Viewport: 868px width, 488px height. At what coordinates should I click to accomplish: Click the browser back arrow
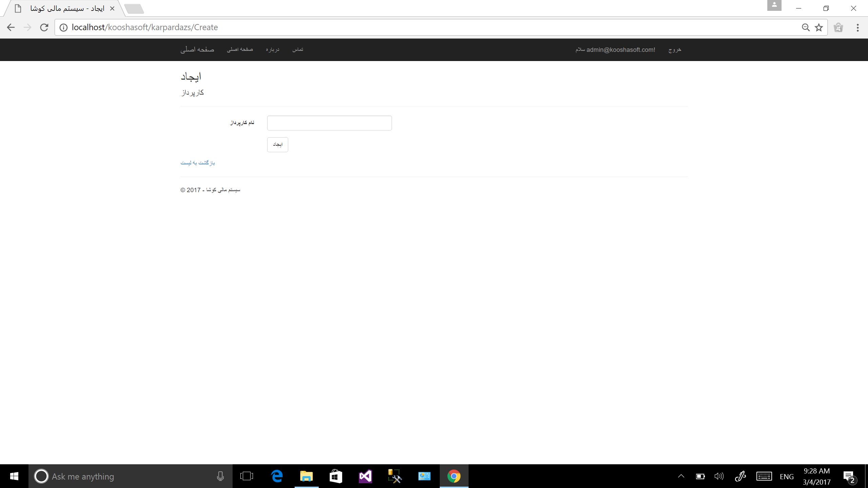(11, 27)
